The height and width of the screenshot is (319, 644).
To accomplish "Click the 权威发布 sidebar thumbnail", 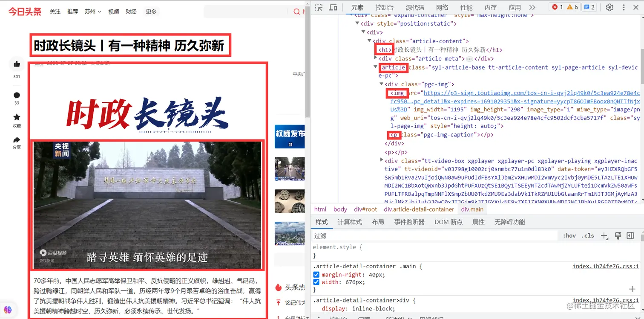I will point(290,136).
